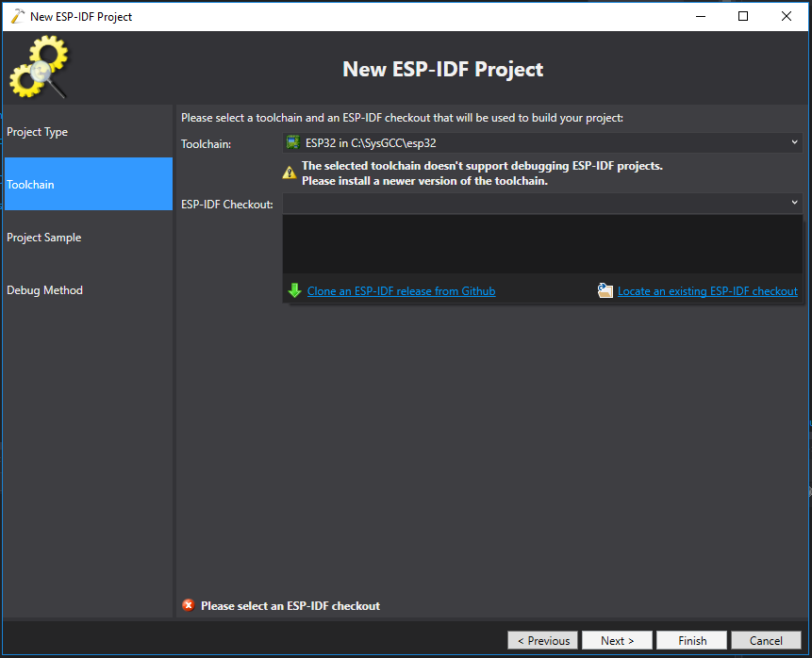Select the ESP32 in C:\SysGCC\esp32 toolchain box
This screenshot has width=812, height=658.
542,143
